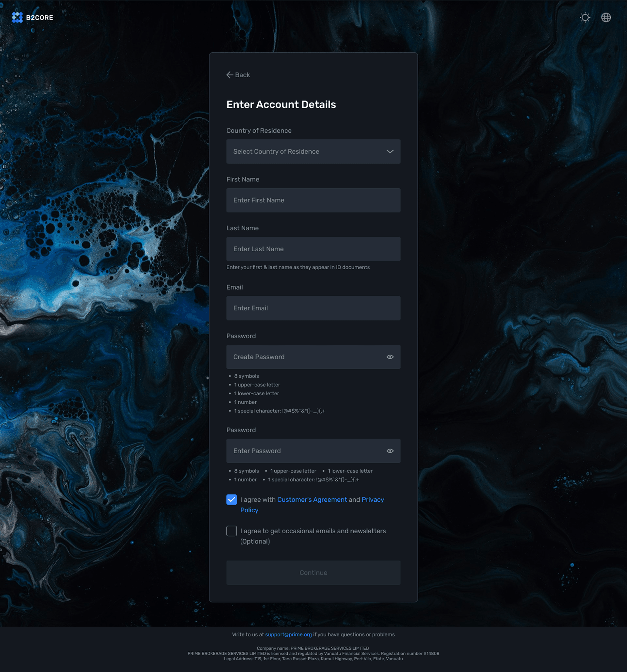The image size is (627, 672).
Task: Click the Continue button
Action: 313,572
